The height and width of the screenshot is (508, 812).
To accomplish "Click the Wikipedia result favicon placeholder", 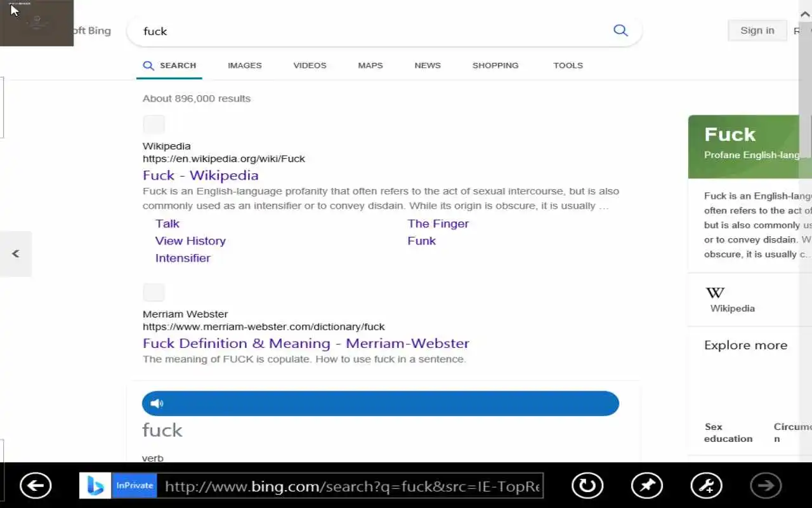I will pyautogui.click(x=154, y=124).
